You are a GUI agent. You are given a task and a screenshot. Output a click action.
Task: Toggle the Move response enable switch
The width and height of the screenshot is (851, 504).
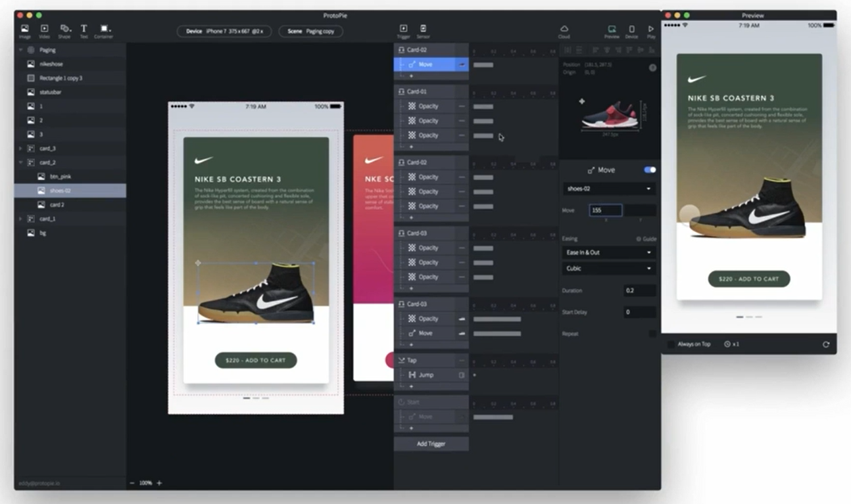coord(650,170)
